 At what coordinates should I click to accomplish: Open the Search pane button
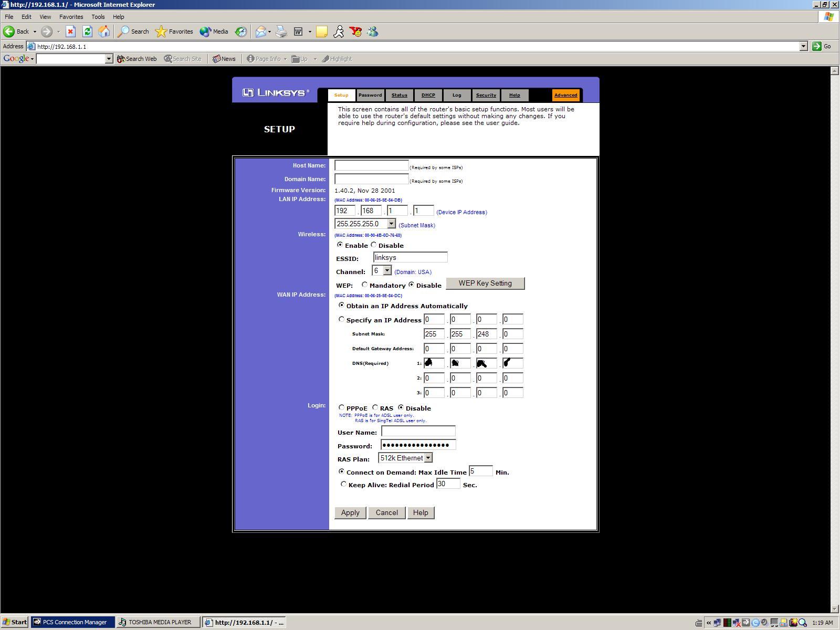[133, 31]
